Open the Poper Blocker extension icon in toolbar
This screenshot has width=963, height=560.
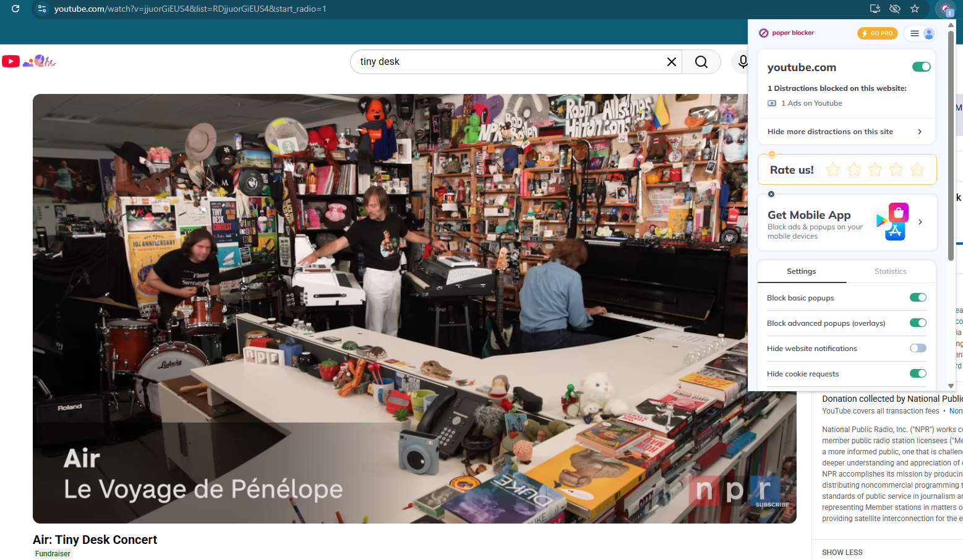point(947,9)
